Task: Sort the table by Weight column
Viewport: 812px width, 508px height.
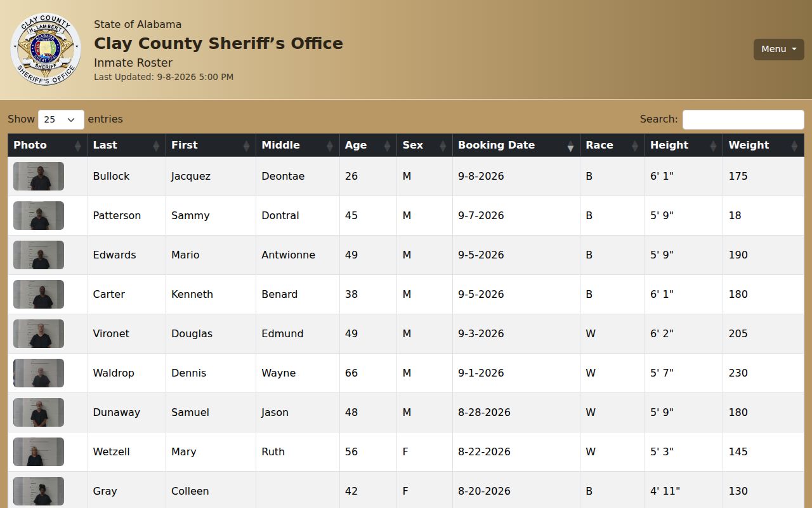Action: (x=763, y=145)
